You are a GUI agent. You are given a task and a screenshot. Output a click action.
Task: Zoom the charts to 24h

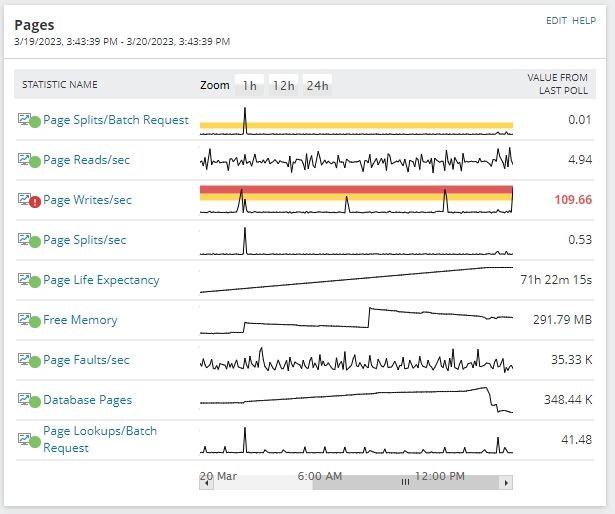click(x=317, y=86)
